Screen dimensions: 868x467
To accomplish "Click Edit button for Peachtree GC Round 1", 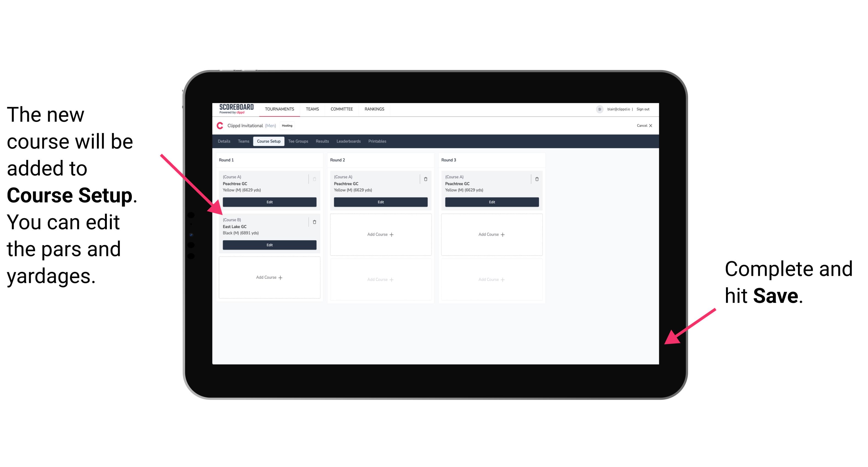I will 269,202.
